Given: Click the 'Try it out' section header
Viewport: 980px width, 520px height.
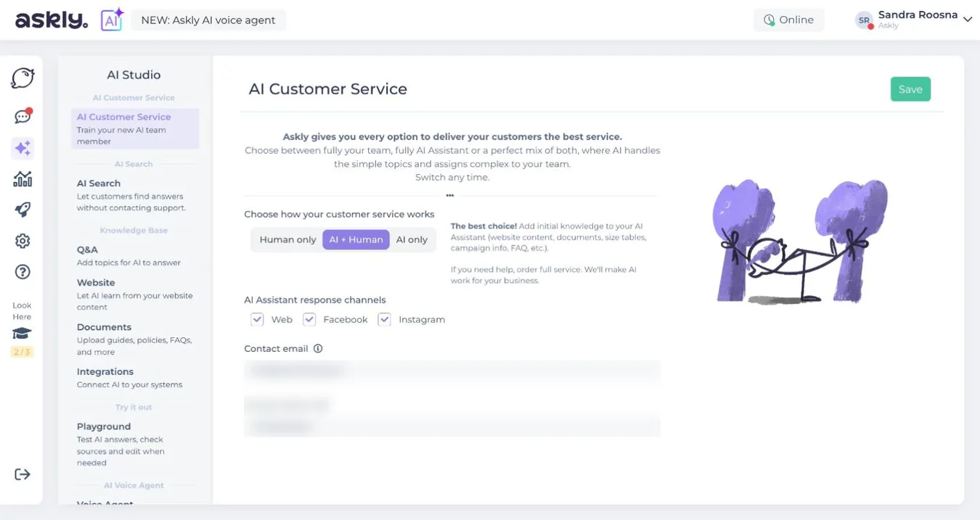Looking at the screenshot, I should [x=134, y=408].
